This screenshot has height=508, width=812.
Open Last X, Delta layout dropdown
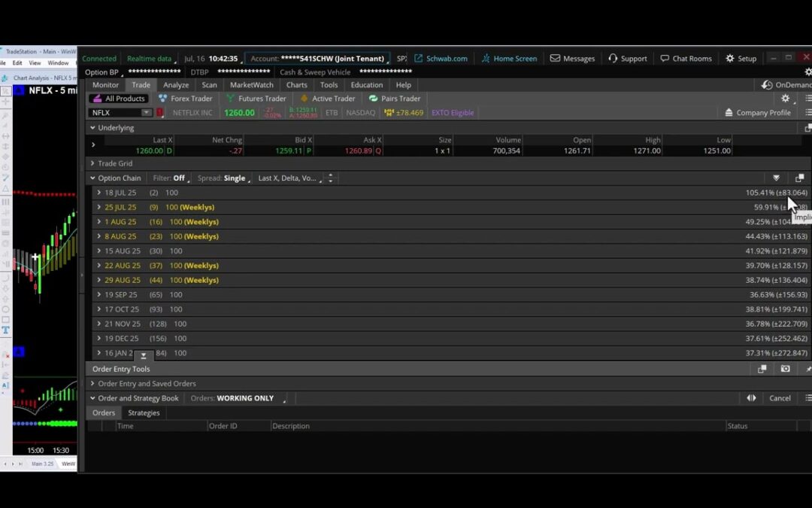click(289, 178)
